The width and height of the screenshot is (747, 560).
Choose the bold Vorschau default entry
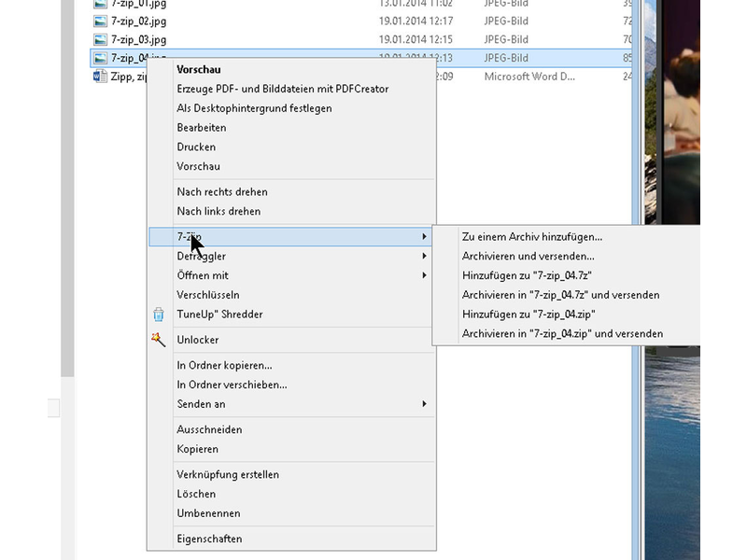(199, 69)
